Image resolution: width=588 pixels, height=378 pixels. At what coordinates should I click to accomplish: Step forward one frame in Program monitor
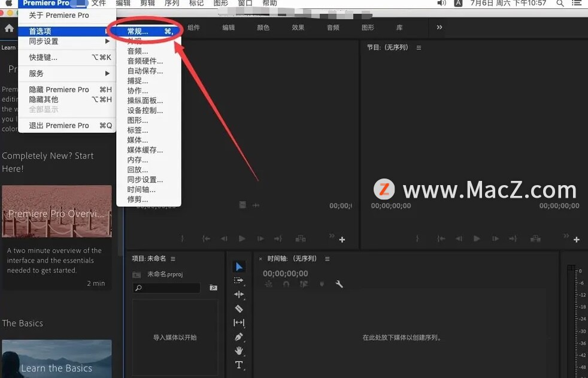click(x=495, y=238)
